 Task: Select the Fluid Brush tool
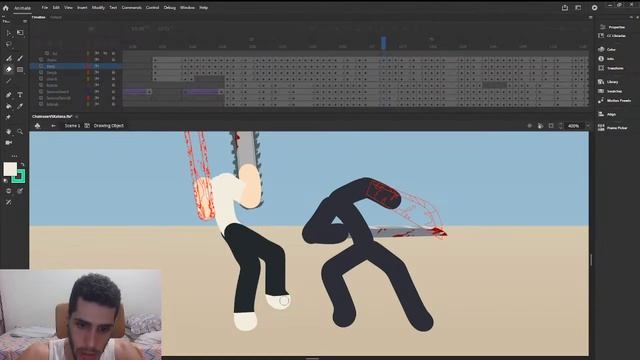tap(9, 58)
